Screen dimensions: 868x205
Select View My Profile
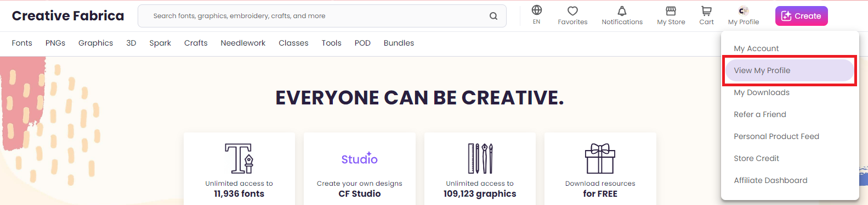coord(790,70)
